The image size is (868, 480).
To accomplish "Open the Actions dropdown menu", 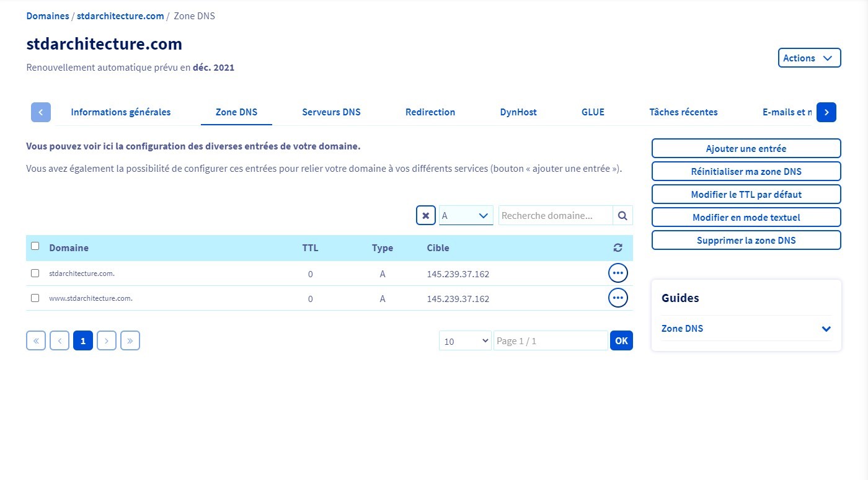I will pos(809,58).
